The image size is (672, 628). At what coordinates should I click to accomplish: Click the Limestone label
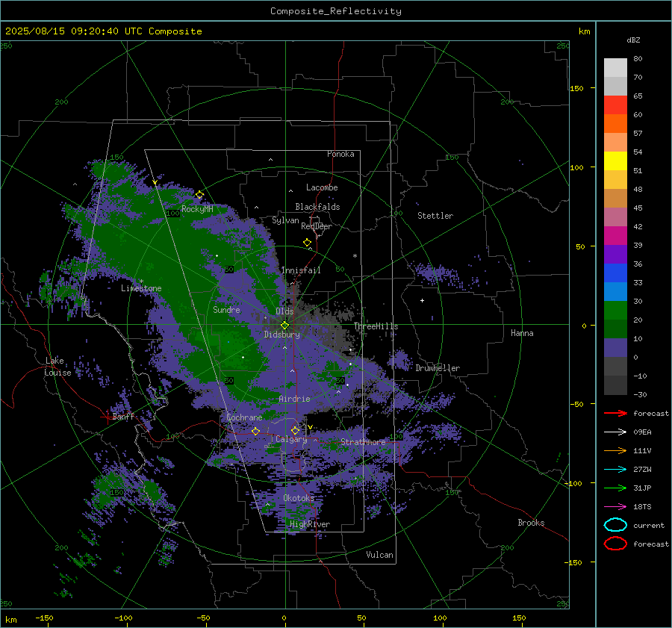point(141,288)
